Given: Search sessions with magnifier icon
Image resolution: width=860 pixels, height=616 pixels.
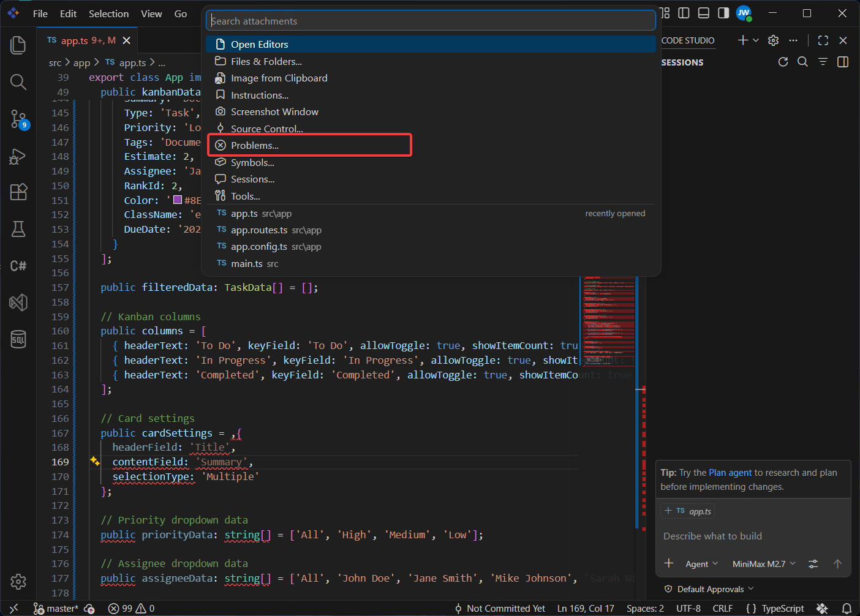Looking at the screenshot, I should [802, 62].
